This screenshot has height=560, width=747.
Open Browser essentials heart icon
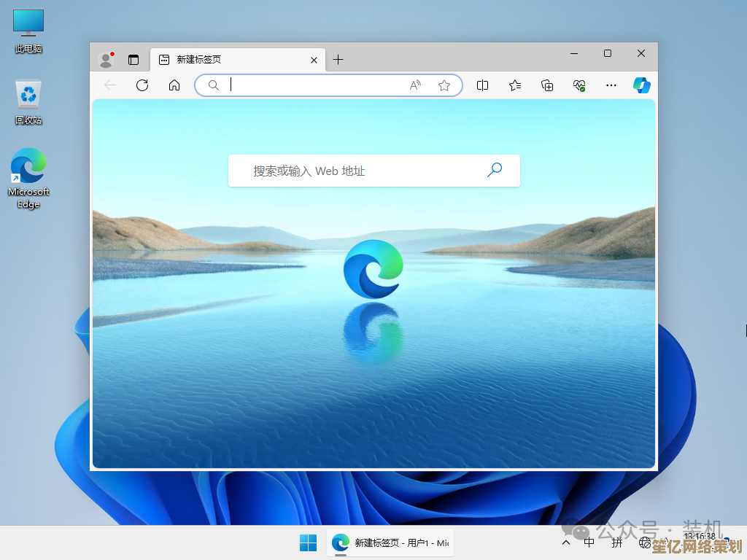(579, 85)
